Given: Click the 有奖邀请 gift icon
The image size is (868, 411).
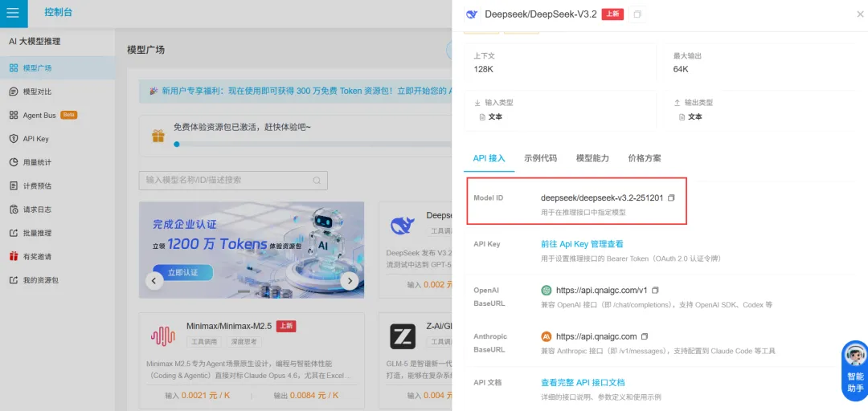Looking at the screenshot, I should click(x=14, y=257).
